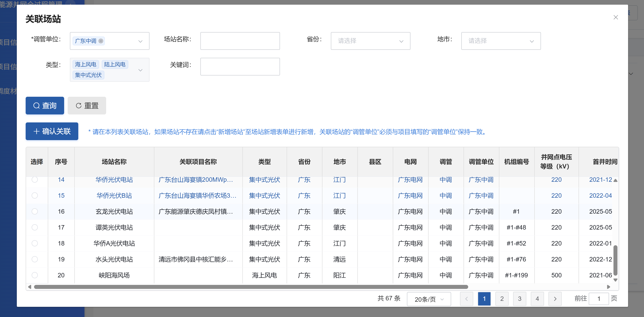Click the 场站名称 column header
Screen dimensions: 644x317
pos(114,162)
